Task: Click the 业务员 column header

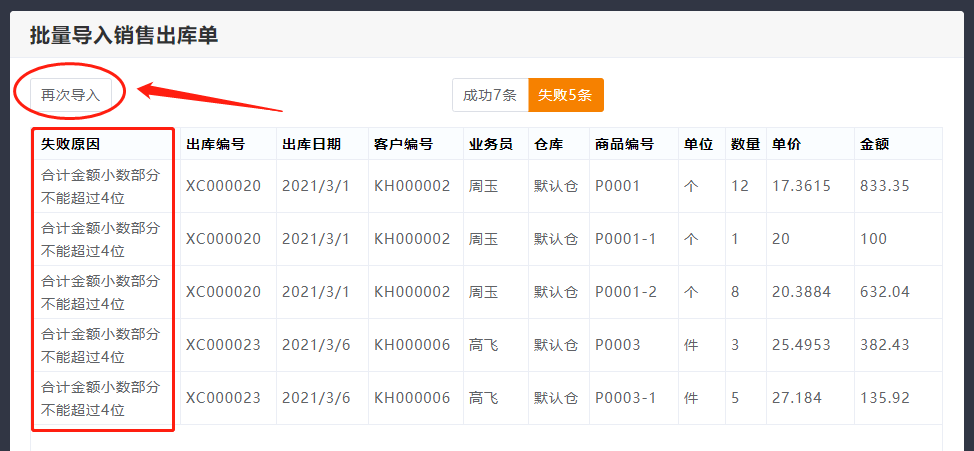Action: (490, 144)
